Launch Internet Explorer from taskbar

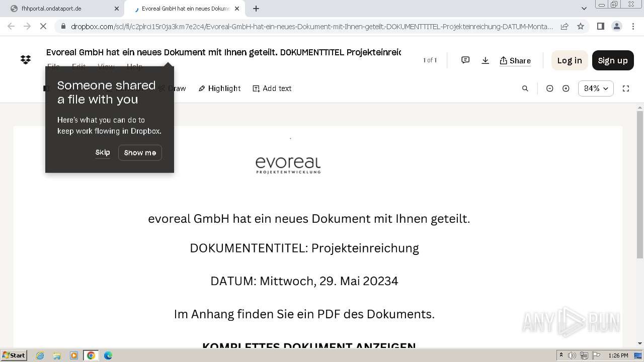click(x=40, y=355)
